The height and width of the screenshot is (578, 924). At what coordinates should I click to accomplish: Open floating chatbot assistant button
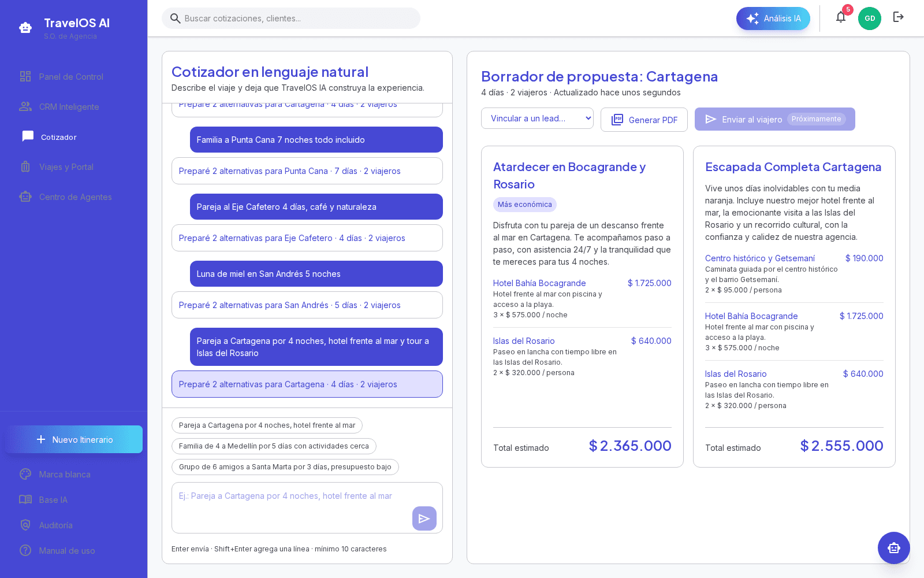click(x=894, y=548)
